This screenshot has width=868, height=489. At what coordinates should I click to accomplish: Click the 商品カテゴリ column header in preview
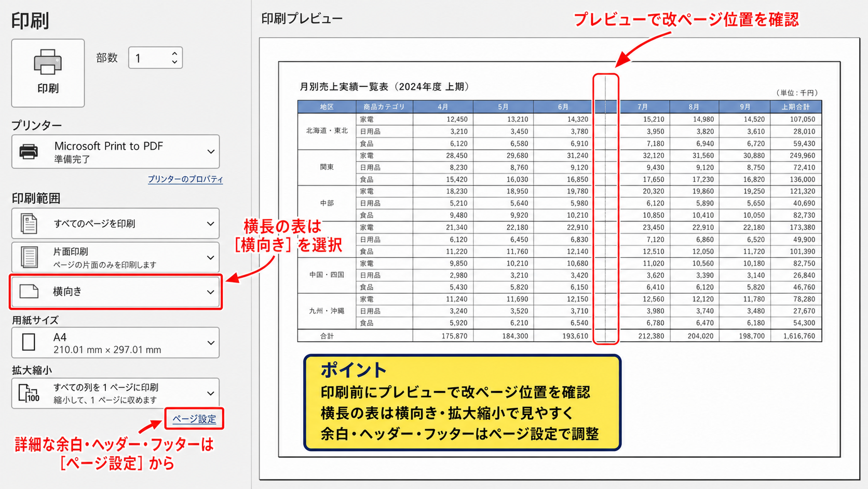[384, 107]
